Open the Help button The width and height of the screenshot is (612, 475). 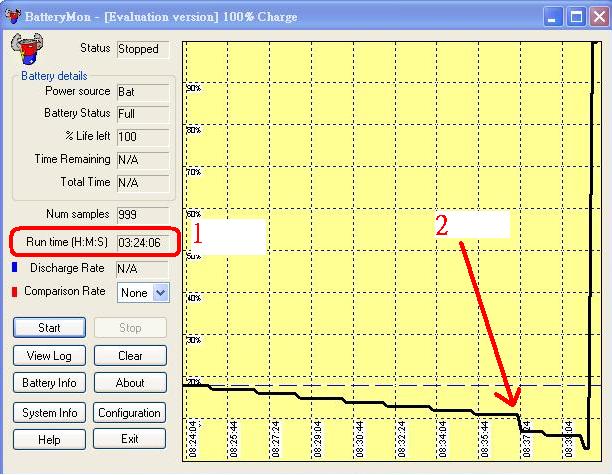[49, 439]
